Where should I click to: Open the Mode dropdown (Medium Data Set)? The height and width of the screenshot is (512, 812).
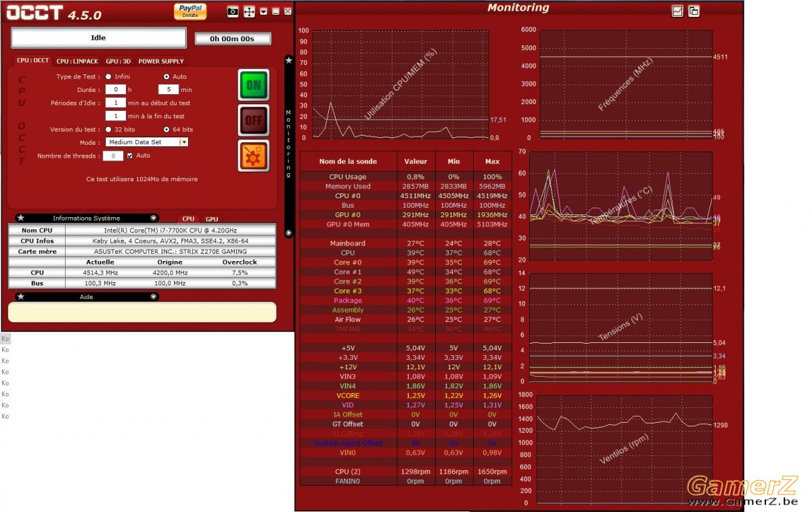pyautogui.click(x=147, y=142)
